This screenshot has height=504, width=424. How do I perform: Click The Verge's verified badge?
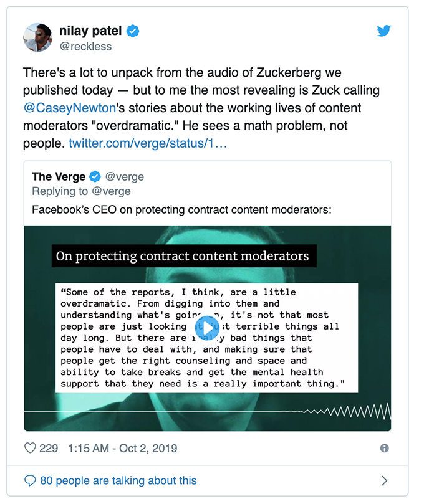tap(95, 177)
